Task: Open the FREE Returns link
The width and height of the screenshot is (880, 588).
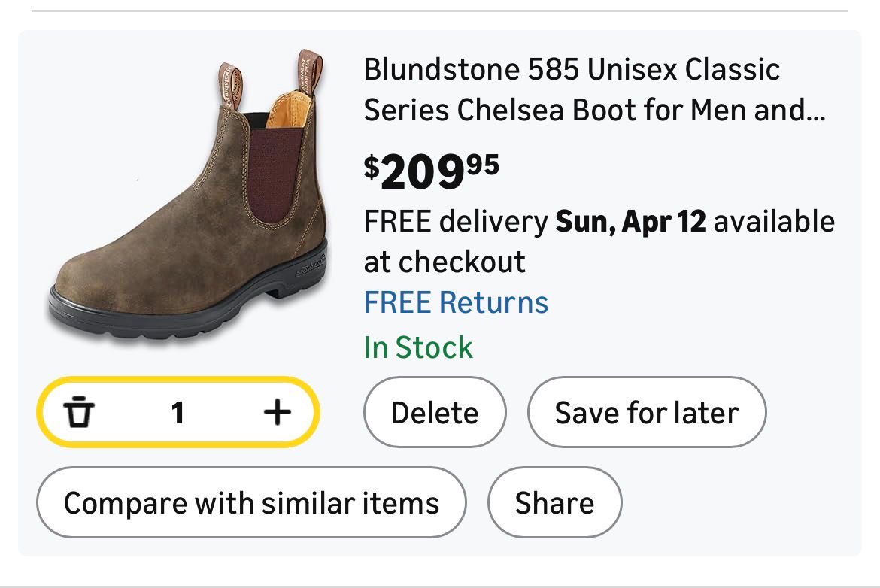Action: point(456,302)
